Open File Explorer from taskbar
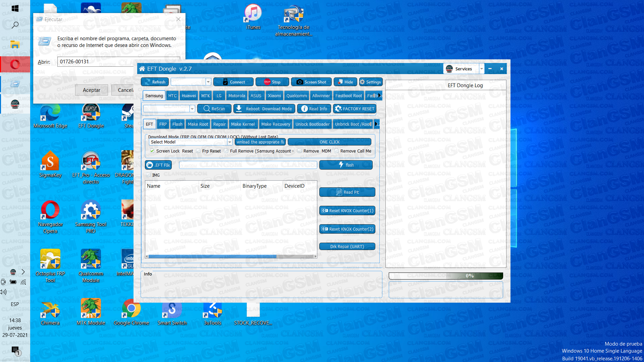 (x=15, y=45)
